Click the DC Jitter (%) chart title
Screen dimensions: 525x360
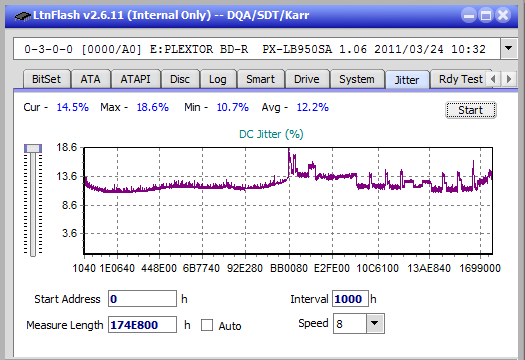click(x=271, y=134)
